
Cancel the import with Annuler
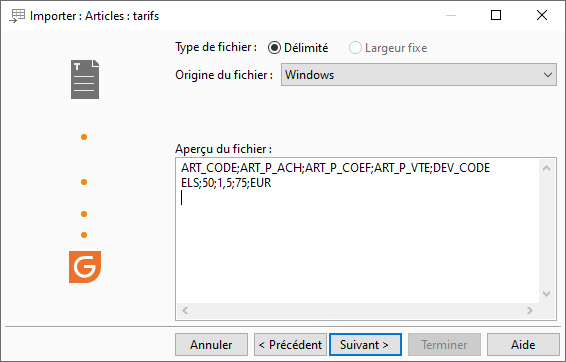(212, 345)
